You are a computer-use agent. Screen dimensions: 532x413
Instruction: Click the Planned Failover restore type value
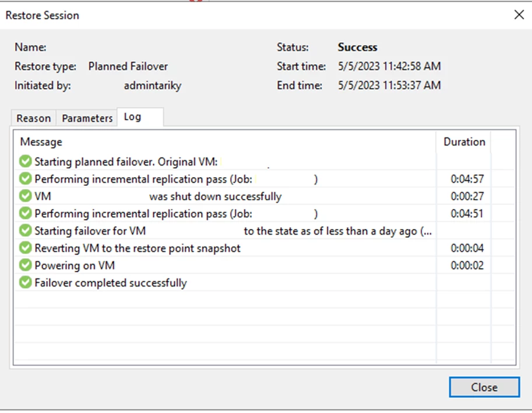128,66
